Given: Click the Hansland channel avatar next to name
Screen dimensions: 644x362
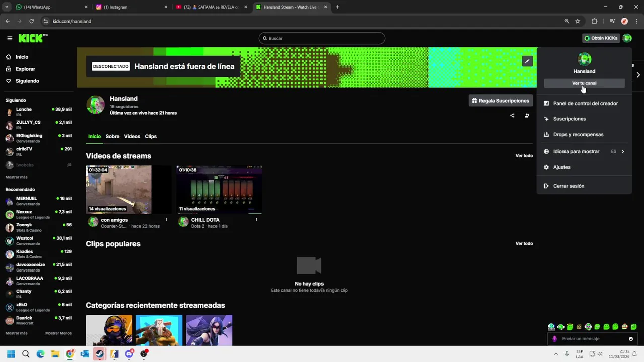Looking at the screenshot, I should 95,105.
